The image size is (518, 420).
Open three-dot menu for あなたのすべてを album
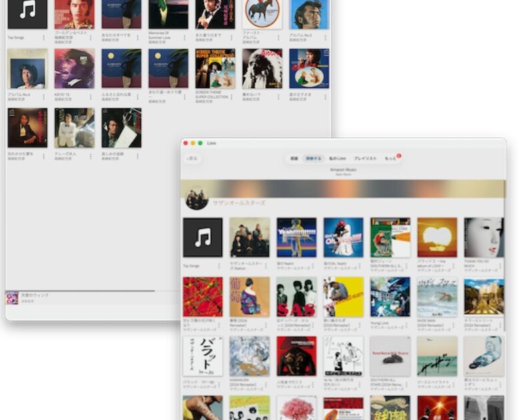pos(137,38)
